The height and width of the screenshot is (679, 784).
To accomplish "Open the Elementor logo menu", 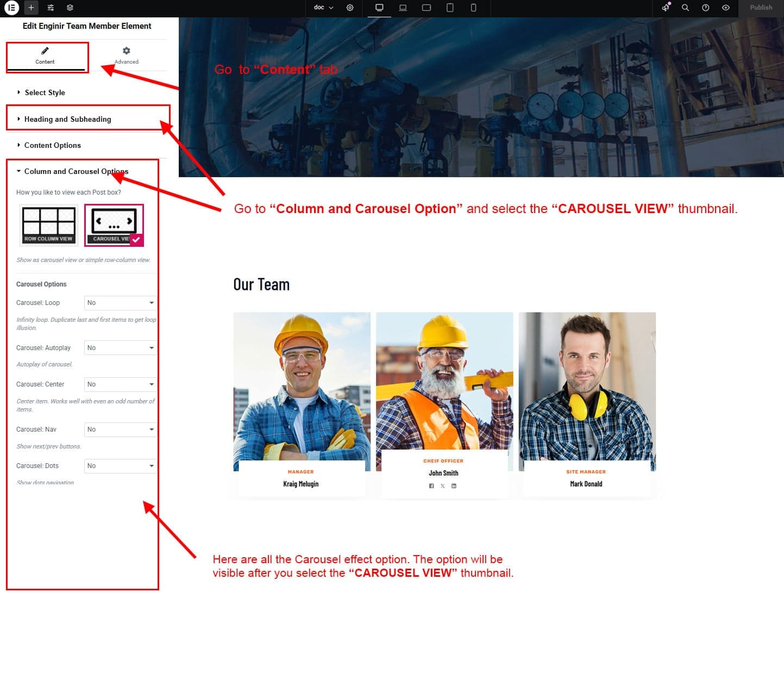I will tap(11, 8).
